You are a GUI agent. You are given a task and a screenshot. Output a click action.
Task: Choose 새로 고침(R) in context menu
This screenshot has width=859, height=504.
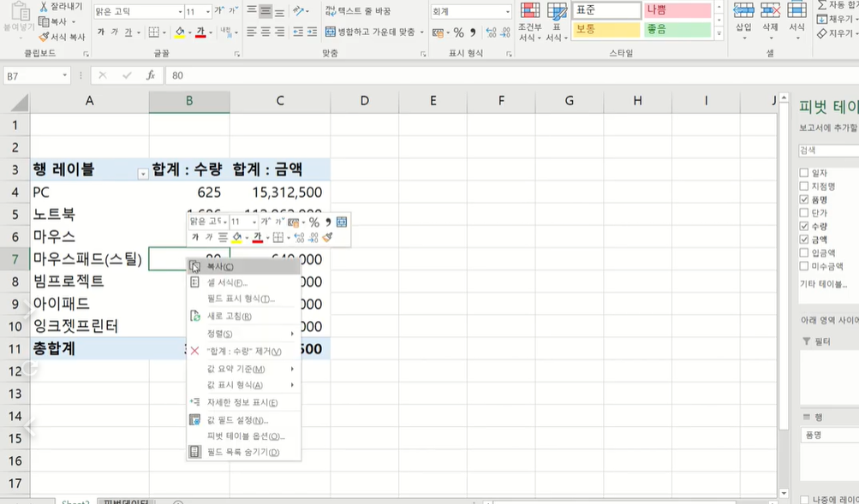point(244,317)
